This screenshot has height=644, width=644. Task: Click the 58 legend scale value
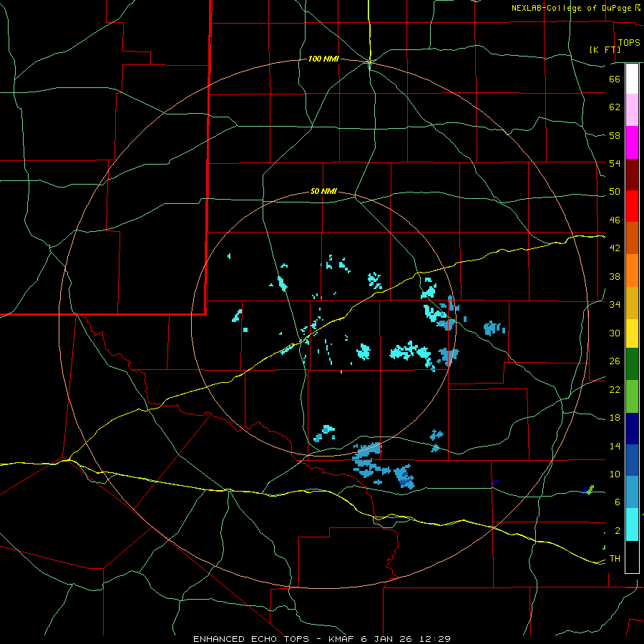point(615,135)
